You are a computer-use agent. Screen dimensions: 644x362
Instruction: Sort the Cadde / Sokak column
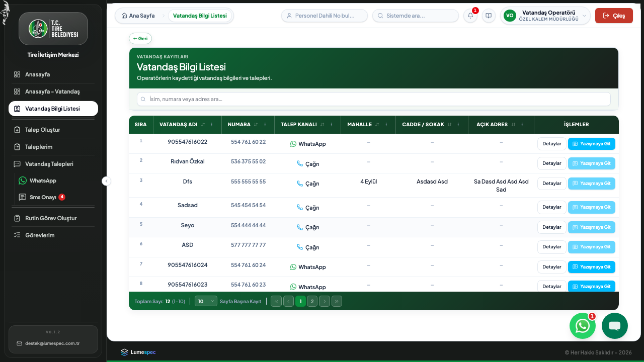(x=450, y=125)
